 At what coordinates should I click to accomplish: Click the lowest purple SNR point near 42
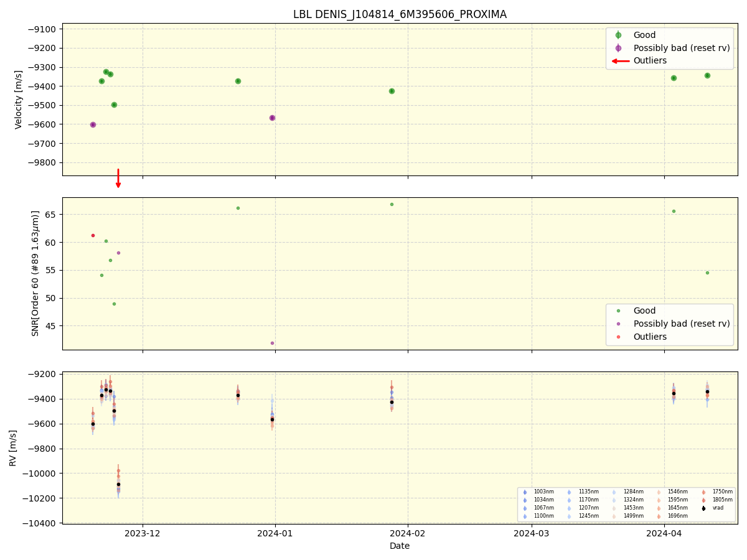(272, 343)
